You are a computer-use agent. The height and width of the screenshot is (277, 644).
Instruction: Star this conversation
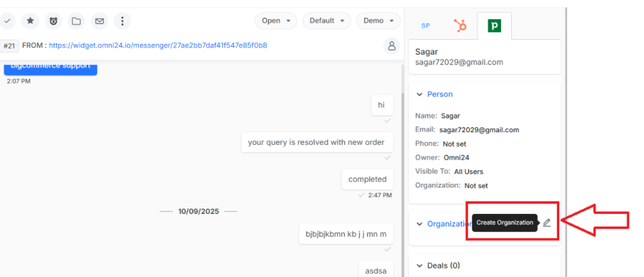coord(31,21)
